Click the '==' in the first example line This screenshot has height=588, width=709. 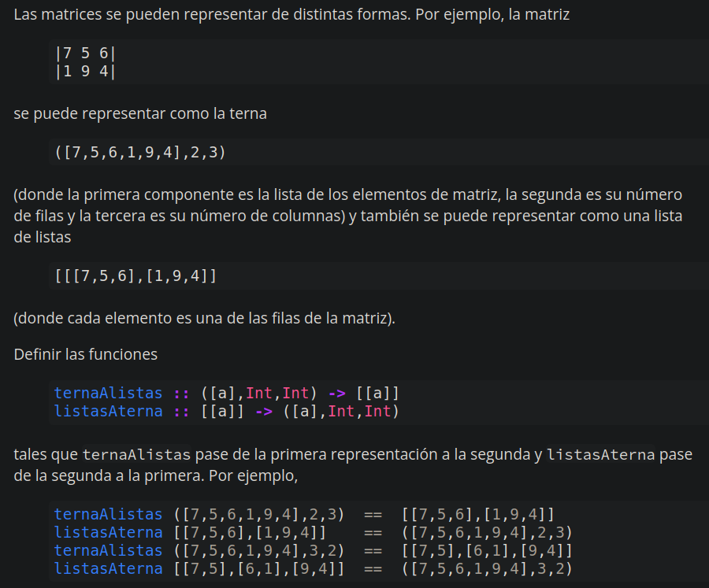[373, 514]
